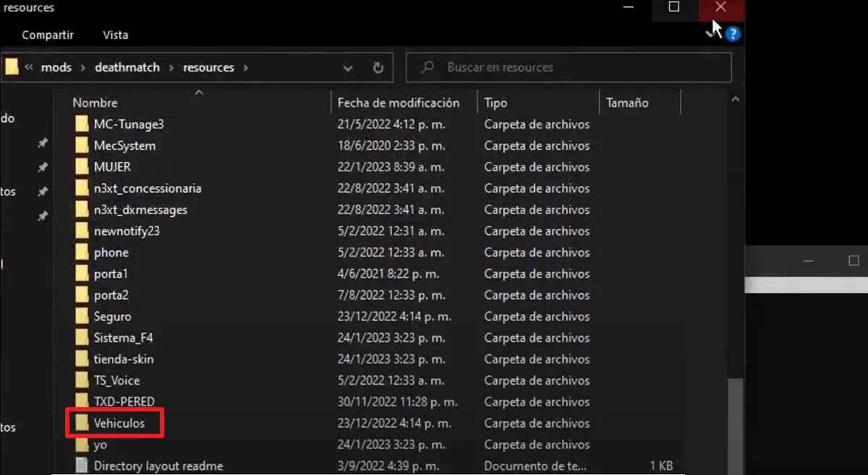Viewport: 868px width, 475px height.
Task: Select the n3xt_concessionaria folder
Action: coord(148,189)
